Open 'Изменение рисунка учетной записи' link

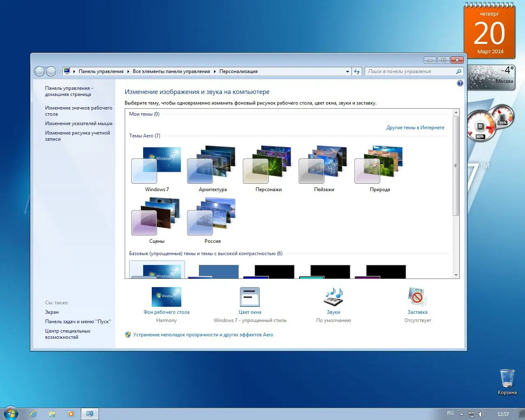tap(78, 136)
